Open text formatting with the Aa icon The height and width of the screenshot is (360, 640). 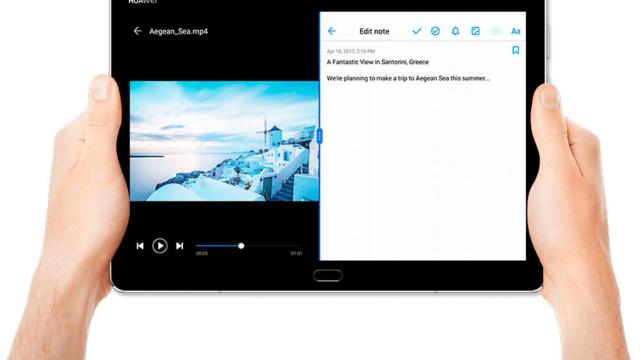pos(516,31)
